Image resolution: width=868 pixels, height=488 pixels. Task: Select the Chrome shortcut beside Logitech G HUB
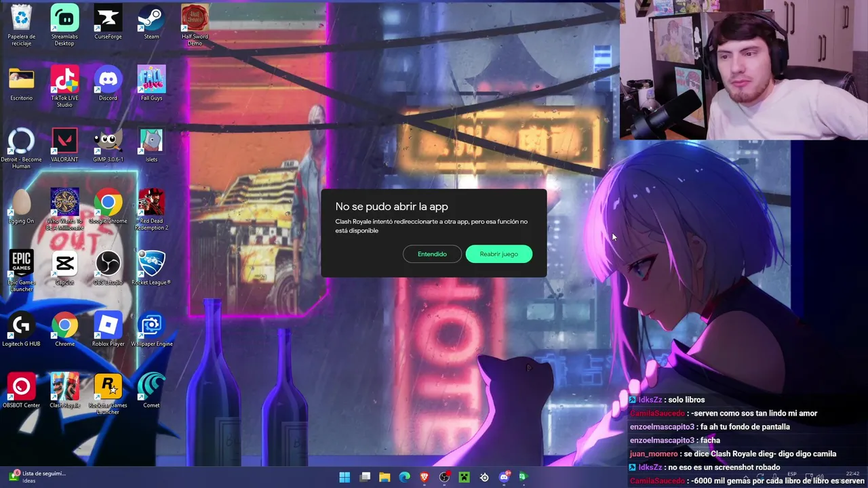[64, 330]
